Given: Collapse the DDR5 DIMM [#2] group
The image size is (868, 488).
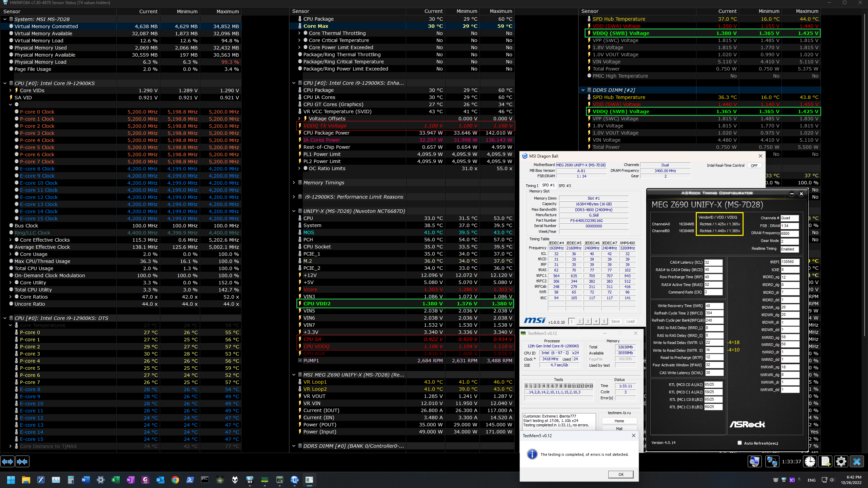Looking at the screenshot, I should (583, 90).
